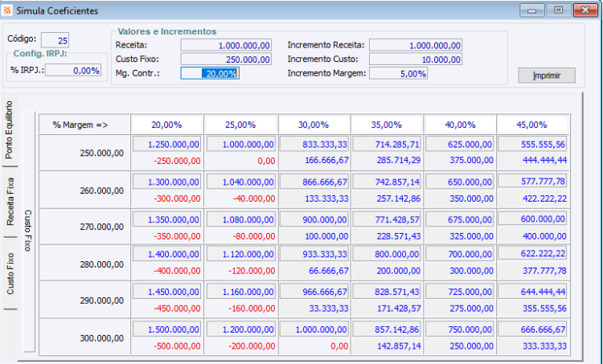This screenshot has width=603, height=364.
Task: Click the value 377.777,78
Action: pyautogui.click(x=544, y=271)
